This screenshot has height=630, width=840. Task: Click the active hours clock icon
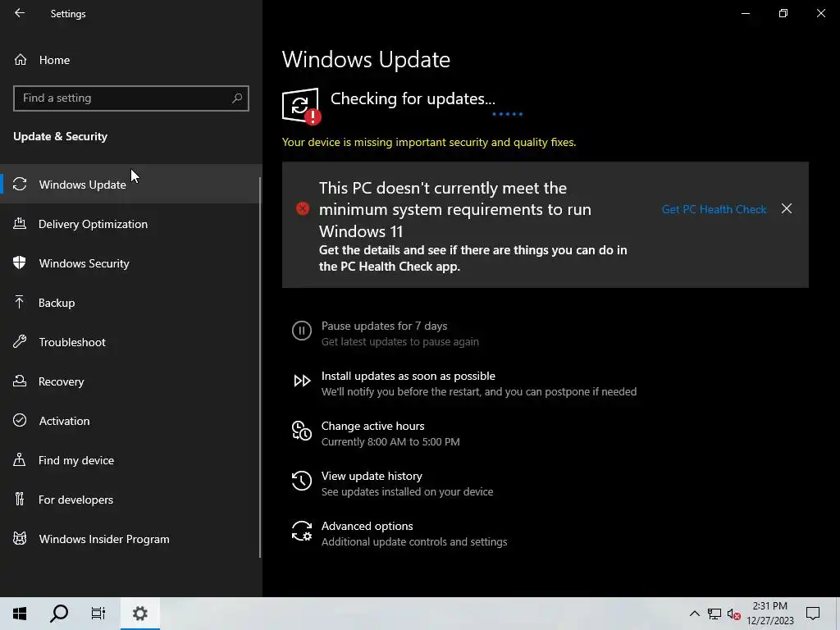(x=302, y=431)
